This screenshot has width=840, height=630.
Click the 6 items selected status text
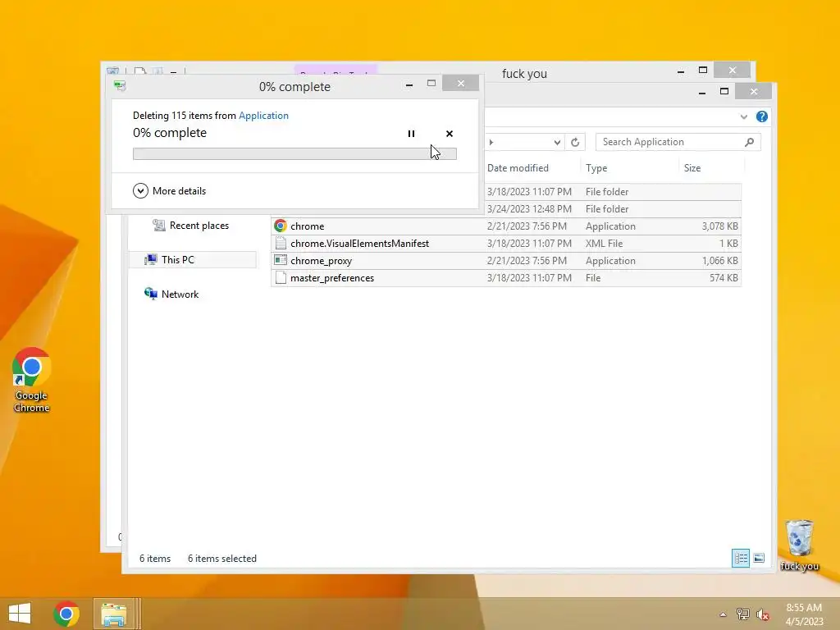pos(222,558)
